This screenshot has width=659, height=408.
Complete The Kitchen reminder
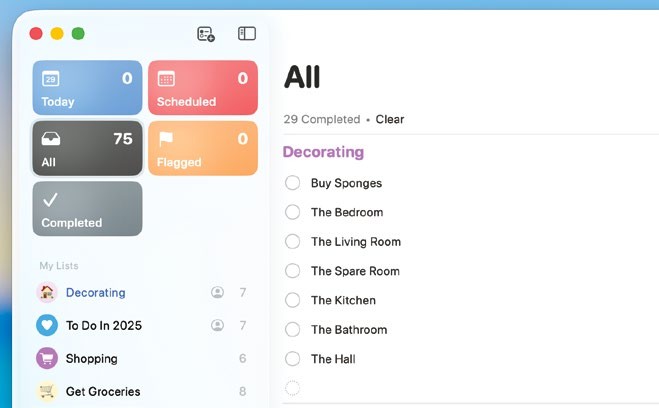click(x=293, y=300)
